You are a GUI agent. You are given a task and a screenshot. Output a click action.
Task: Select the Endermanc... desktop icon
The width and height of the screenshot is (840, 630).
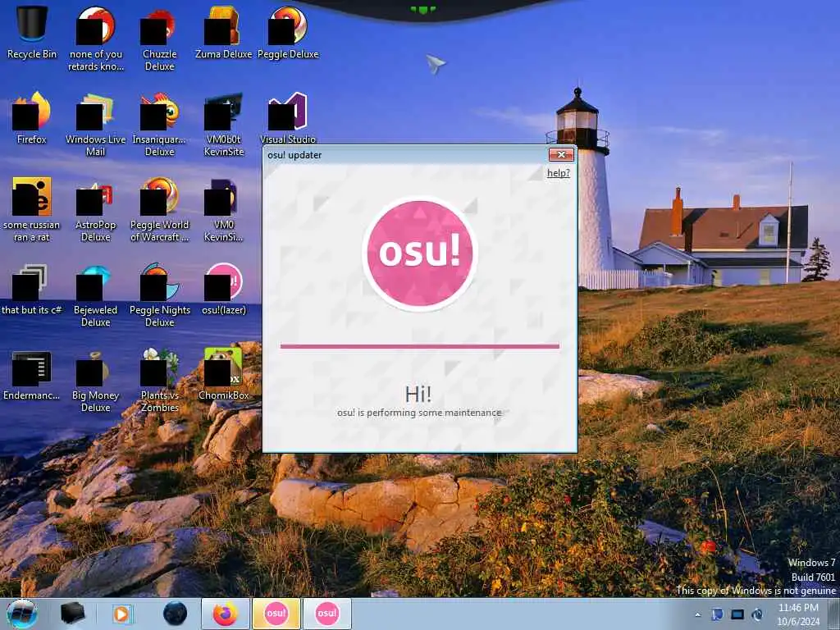tap(32, 374)
